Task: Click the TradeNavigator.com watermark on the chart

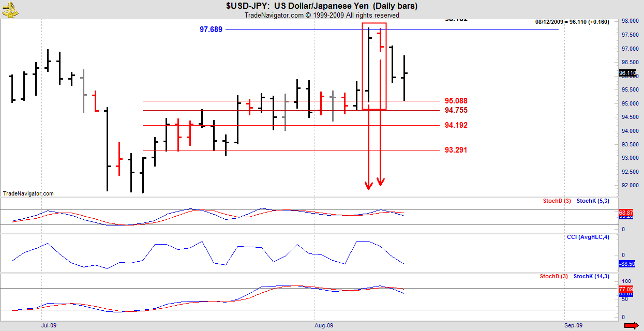Action: pyautogui.click(x=28, y=193)
